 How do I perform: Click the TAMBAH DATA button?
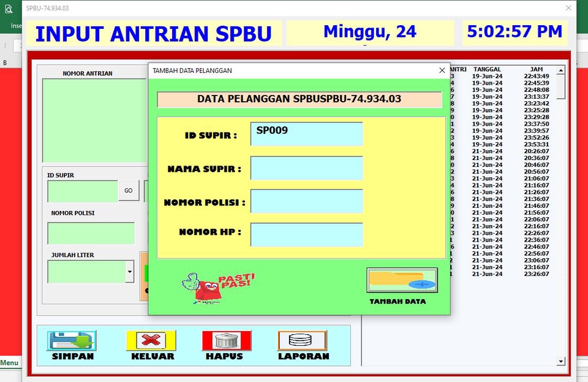402,280
